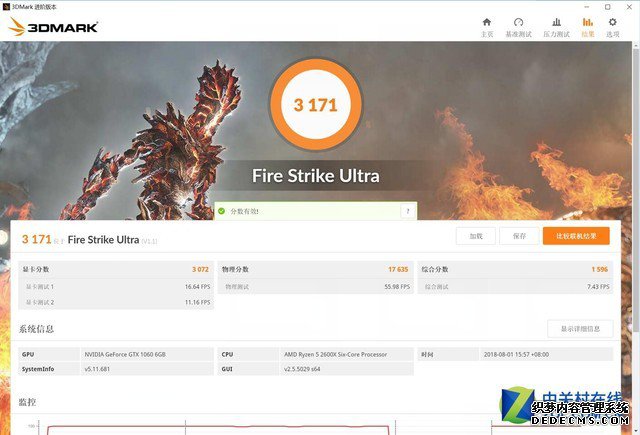Open the 基准测试 benchmark gauge icon
Image resolution: width=640 pixels, height=435 pixels.
coord(518,22)
